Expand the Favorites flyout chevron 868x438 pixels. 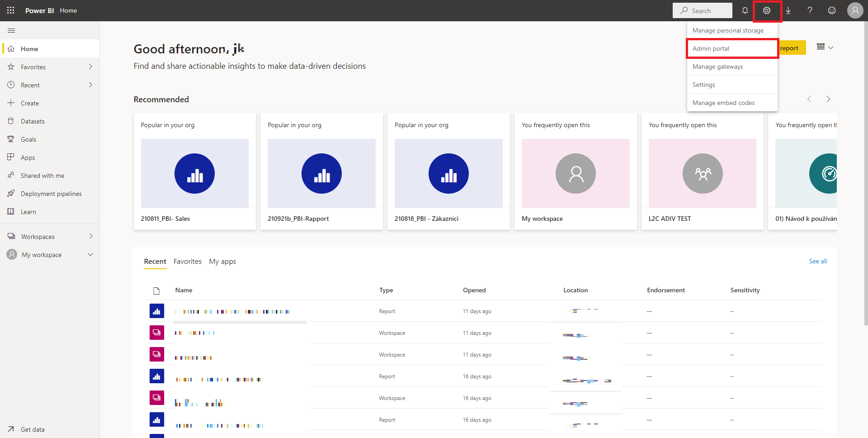click(x=90, y=67)
